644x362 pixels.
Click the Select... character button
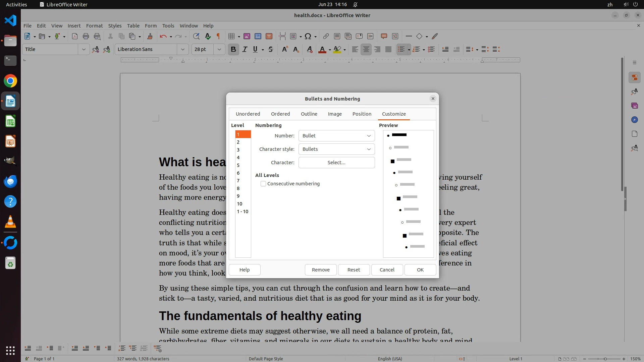tap(336, 163)
